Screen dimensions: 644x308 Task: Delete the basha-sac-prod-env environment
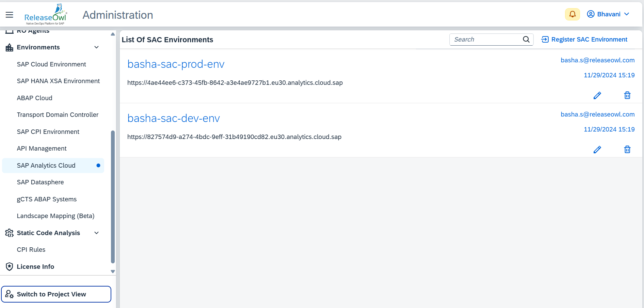(x=627, y=95)
